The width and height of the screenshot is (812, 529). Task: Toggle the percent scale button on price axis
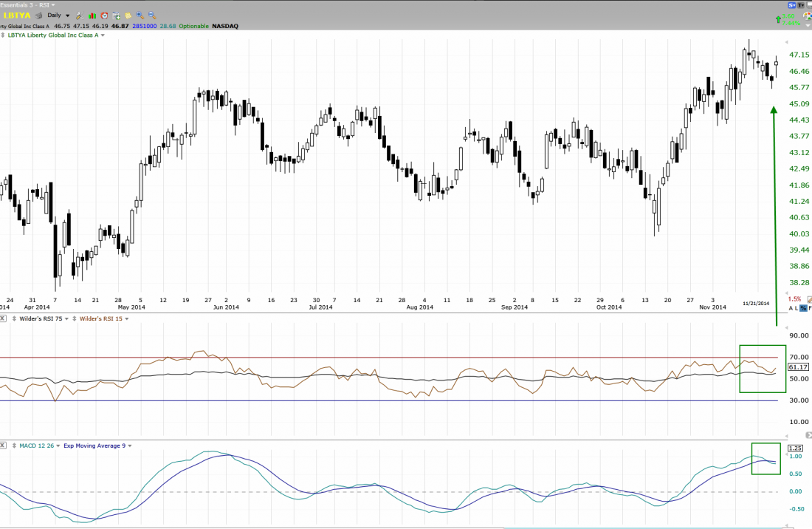pos(802,307)
